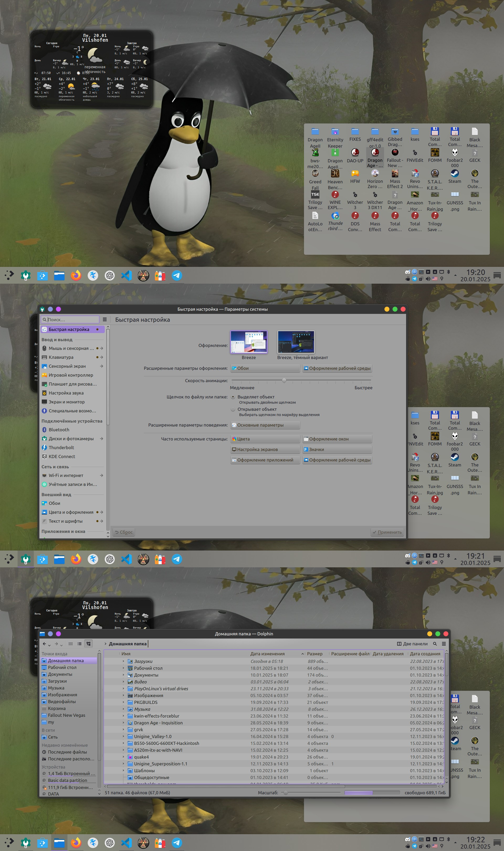Sort by the Дата создания column header
Viewport: 504px width, 851px height.
coord(426,654)
